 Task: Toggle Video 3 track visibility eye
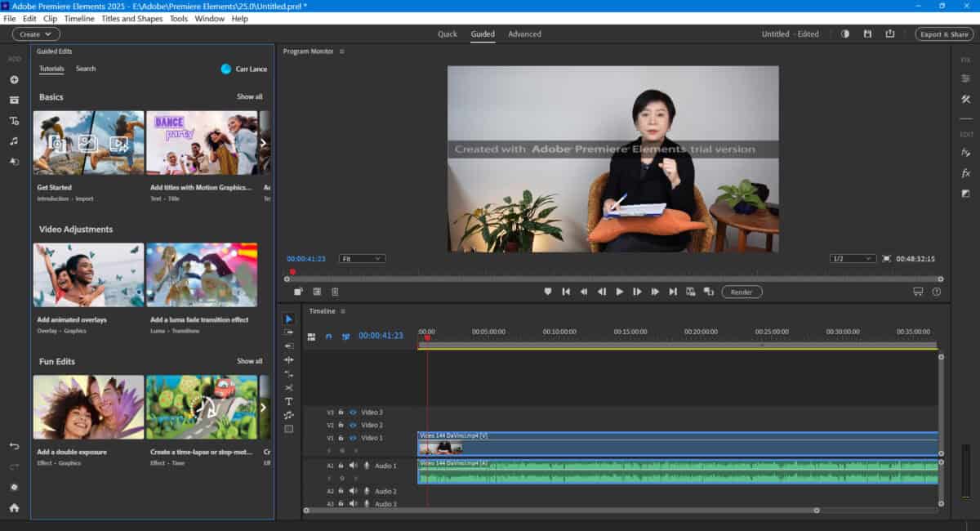click(x=353, y=413)
